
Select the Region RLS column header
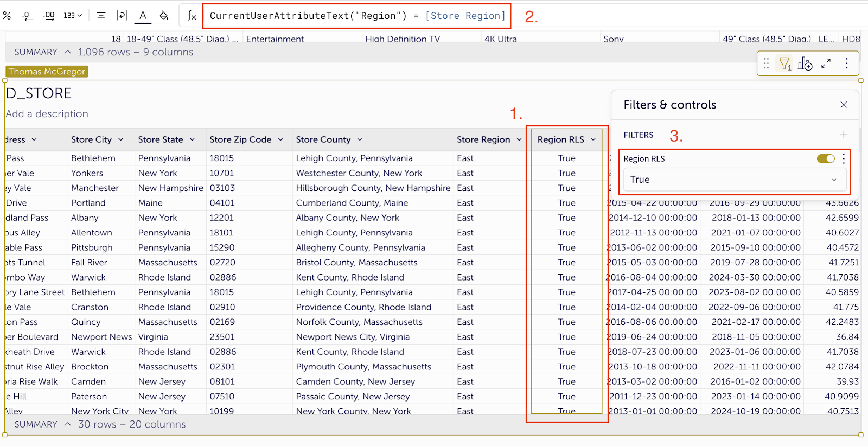[561, 139]
